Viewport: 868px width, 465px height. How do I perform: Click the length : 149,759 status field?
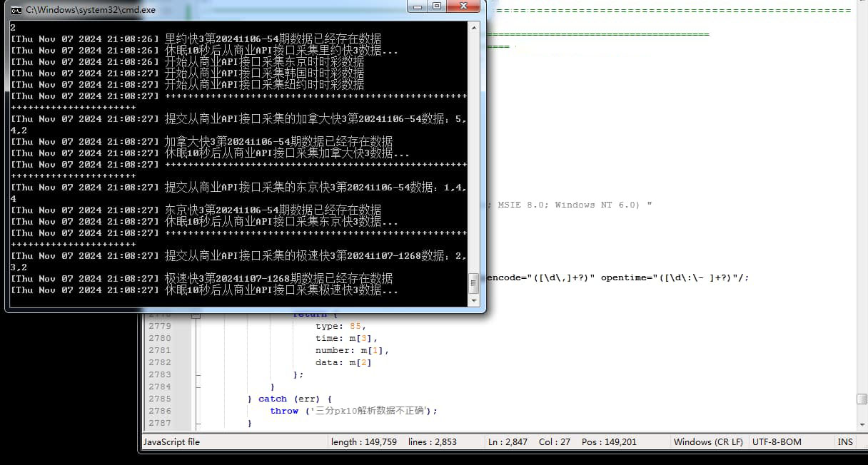click(363, 442)
